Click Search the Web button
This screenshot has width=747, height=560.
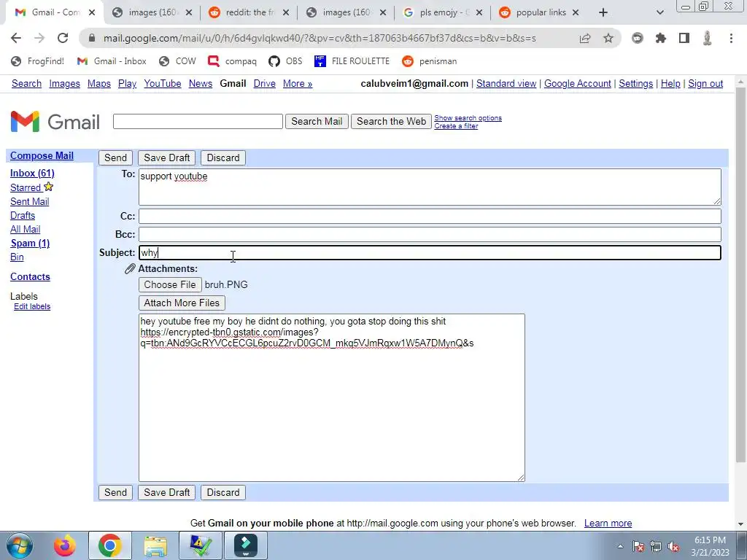coord(391,122)
